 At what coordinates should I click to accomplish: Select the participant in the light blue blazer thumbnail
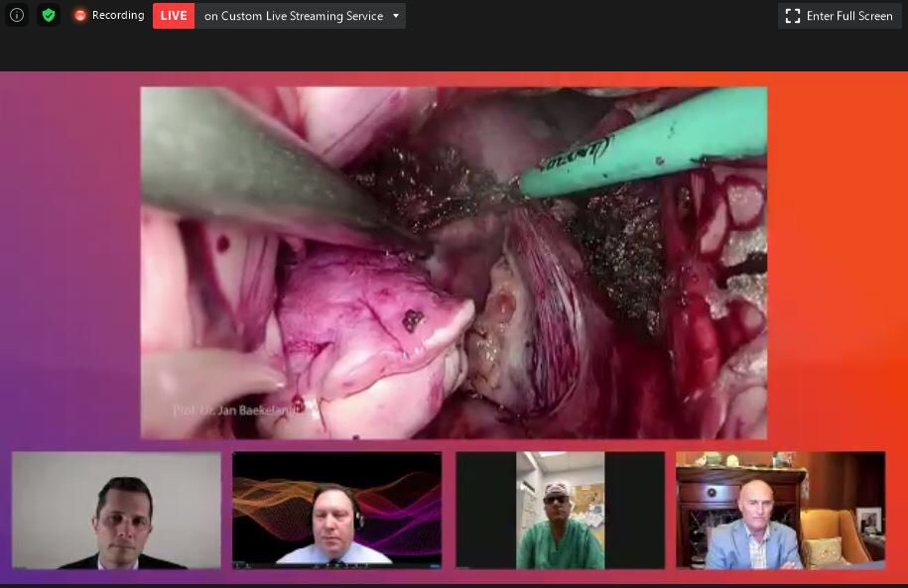[x=781, y=510]
